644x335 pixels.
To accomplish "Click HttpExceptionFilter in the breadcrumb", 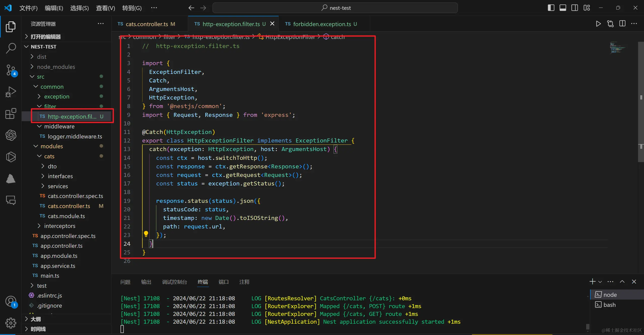I will [290, 37].
